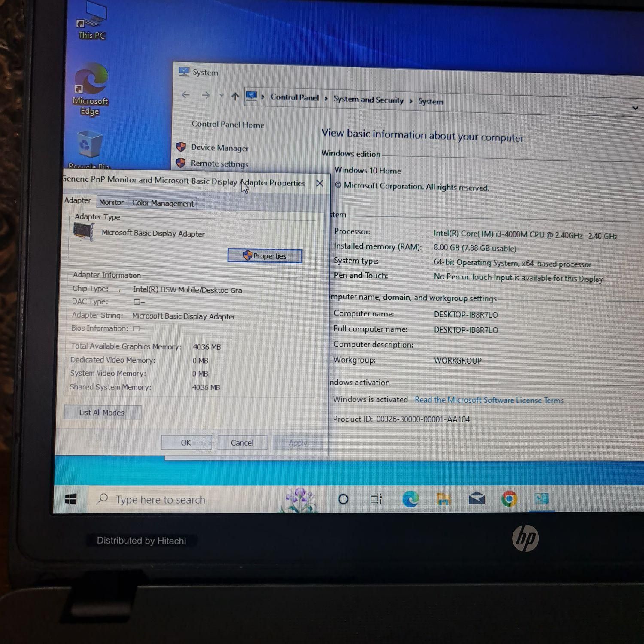Select installed memory value '8.00 GB (7.88 GB usable)'
The height and width of the screenshot is (644, 644).
(x=475, y=248)
